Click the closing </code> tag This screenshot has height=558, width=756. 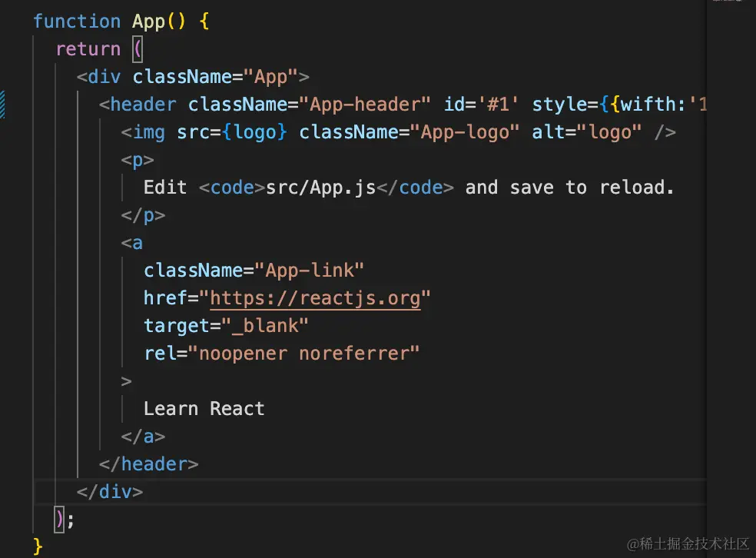pyautogui.click(x=415, y=188)
